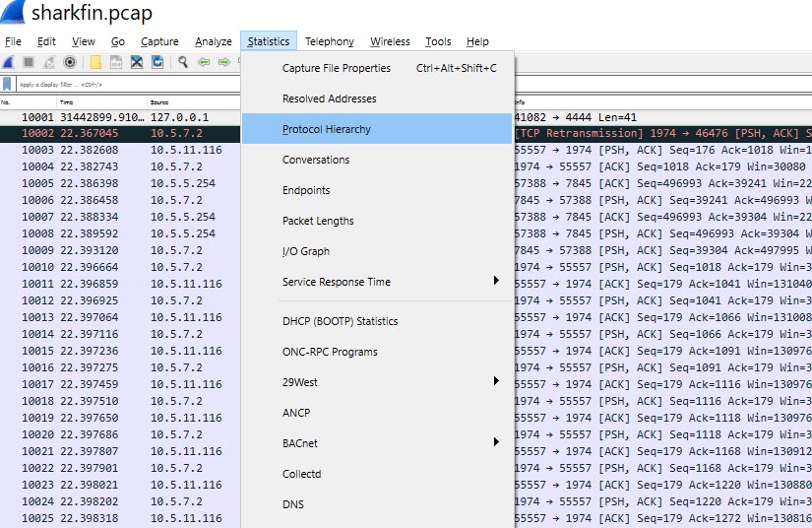
Task: Click the Wireshark fin logo in title bar
Action: point(13,12)
